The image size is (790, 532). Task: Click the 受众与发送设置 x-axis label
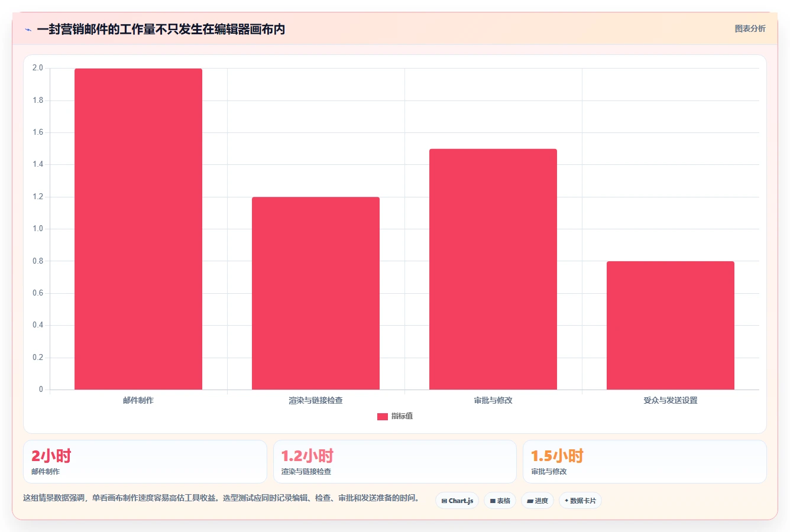(671, 400)
